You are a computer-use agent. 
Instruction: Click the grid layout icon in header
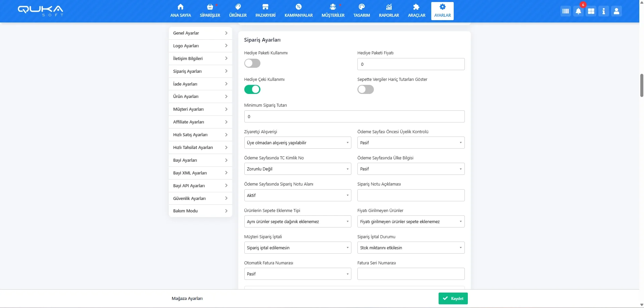[591, 11]
